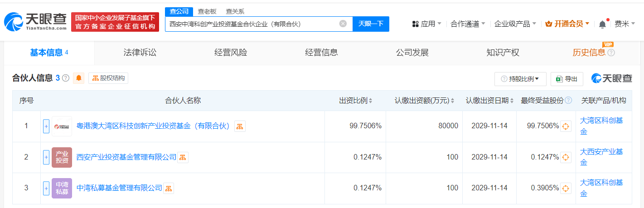
Task: Expand row 1 with the plus button
Action: [x=46, y=126]
